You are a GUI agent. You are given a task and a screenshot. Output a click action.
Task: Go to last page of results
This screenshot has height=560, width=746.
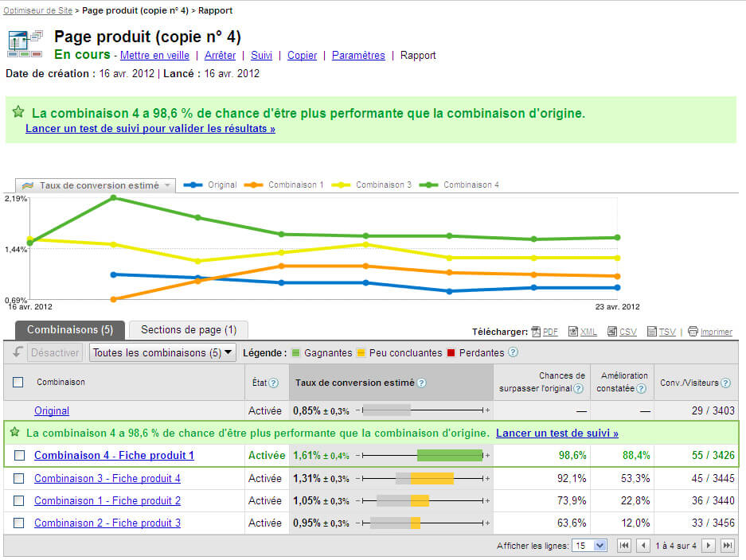[x=728, y=546]
